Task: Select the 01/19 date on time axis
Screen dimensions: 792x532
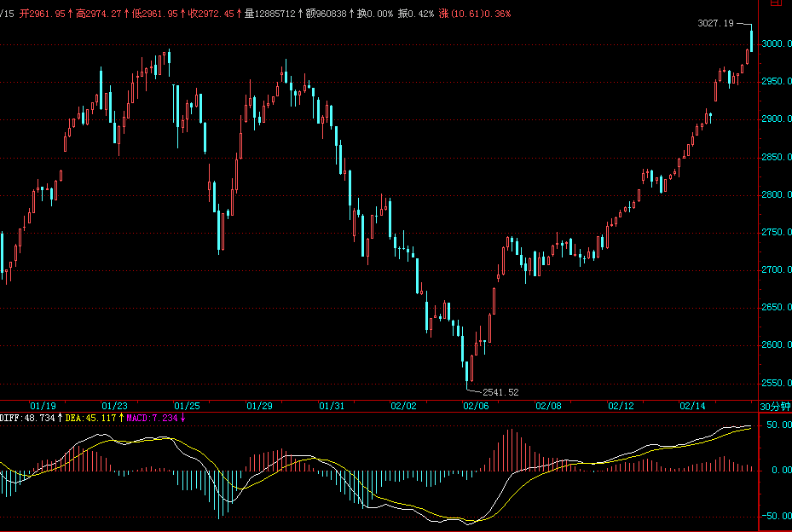Action: [x=43, y=406]
